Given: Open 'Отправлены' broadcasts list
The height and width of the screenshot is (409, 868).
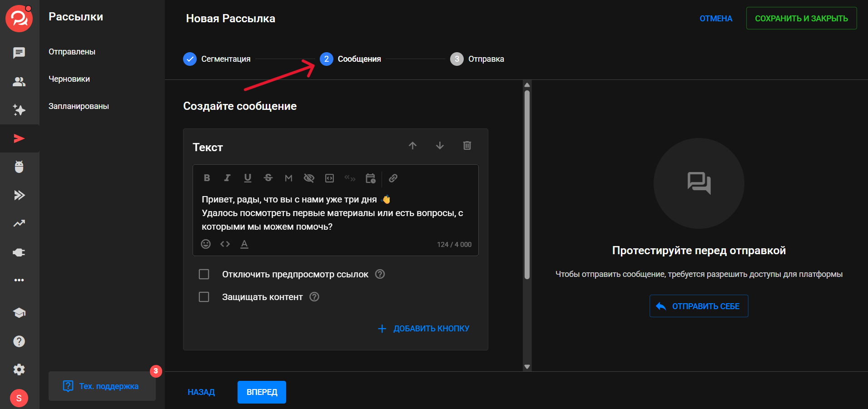Looking at the screenshot, I should [72, 52].
